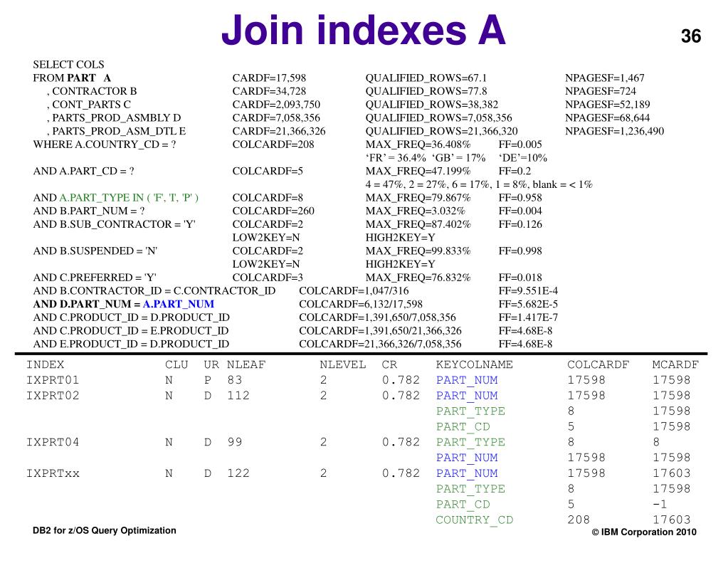Click '© IBM Corporation 2010' footer
This screenshot has height=563, width=728.
tap(644, 532)
